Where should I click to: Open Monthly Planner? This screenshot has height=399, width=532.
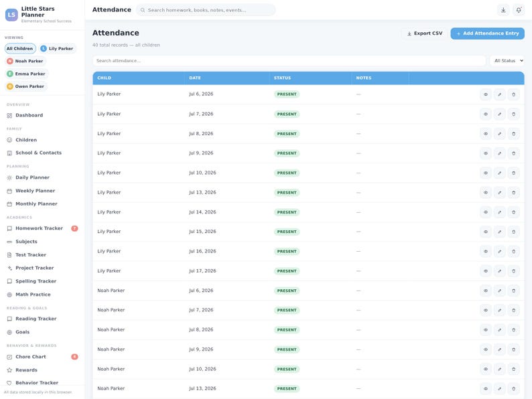click(x=42, y=204)
